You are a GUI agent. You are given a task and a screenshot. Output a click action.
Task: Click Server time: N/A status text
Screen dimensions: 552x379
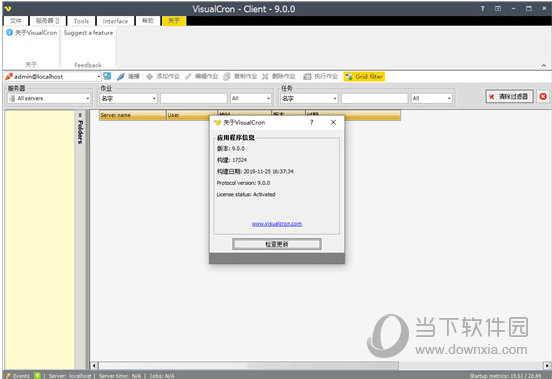click(x=120, y=376)
